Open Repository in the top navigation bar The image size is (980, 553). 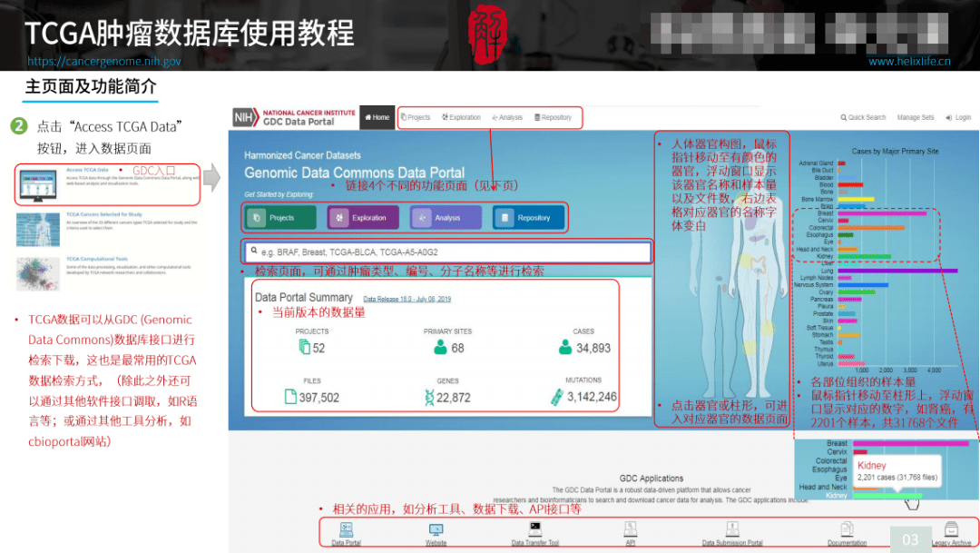[x=554, y=117]
